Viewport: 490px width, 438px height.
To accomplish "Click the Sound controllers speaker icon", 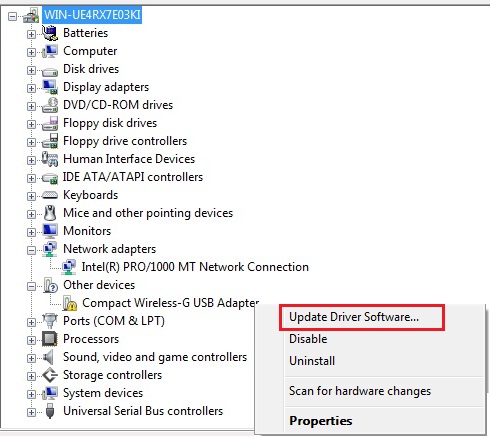I will (49, 357).
